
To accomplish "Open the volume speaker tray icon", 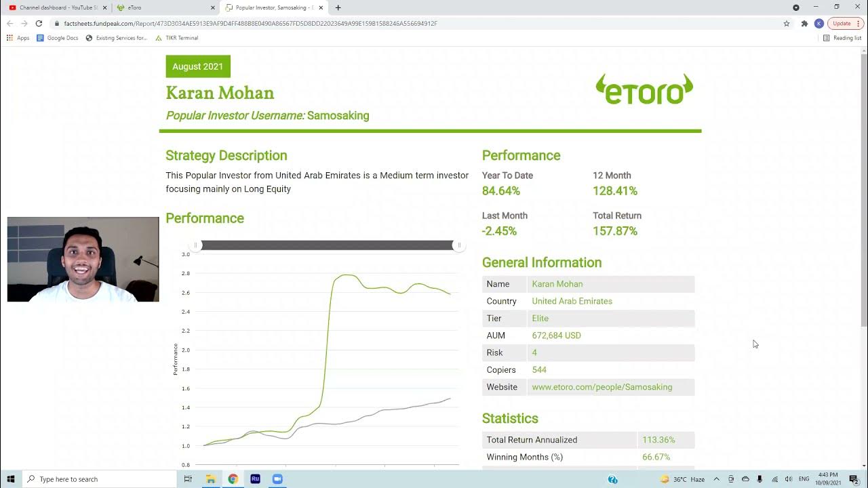I will pyautogui.click(x=788, y=479).
